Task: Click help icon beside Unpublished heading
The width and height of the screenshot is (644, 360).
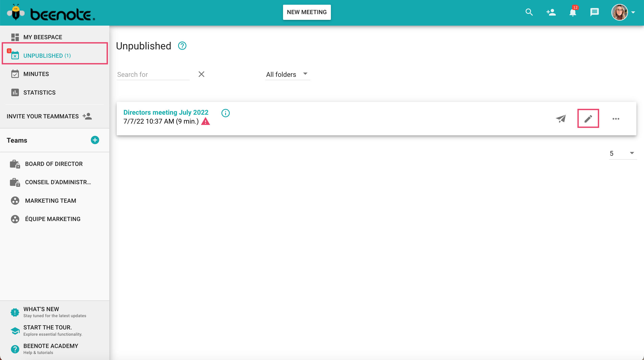Action: [182, 46]
